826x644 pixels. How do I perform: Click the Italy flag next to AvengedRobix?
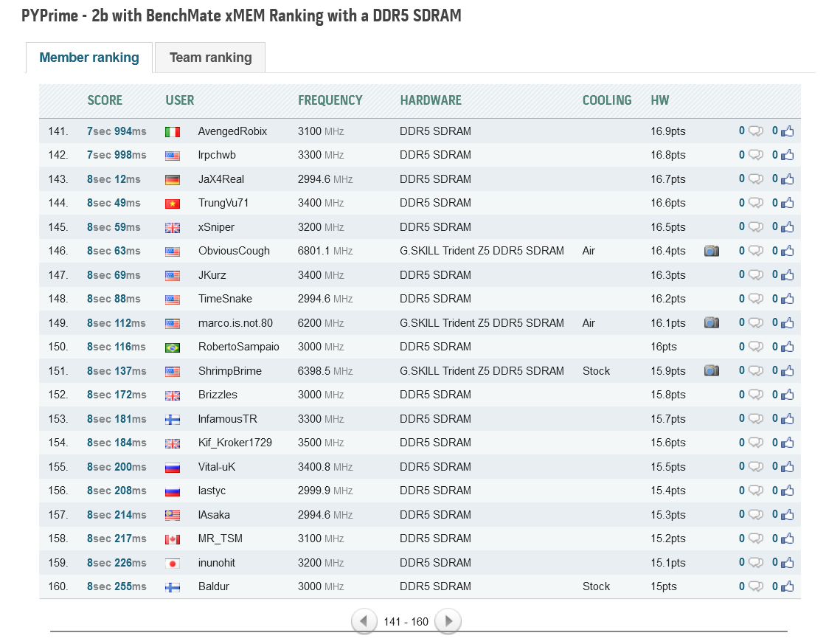(x=173, y=132)
